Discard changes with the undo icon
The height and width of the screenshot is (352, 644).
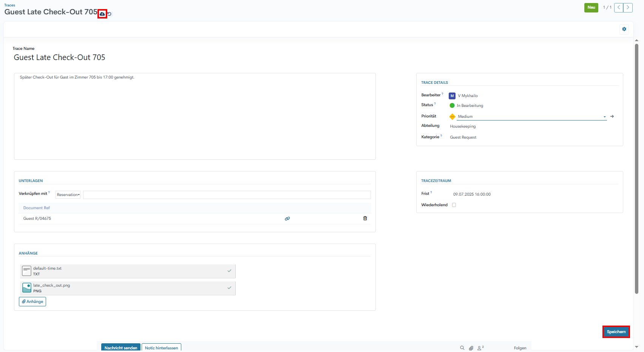pyautogui.click(x=110, y=14)
